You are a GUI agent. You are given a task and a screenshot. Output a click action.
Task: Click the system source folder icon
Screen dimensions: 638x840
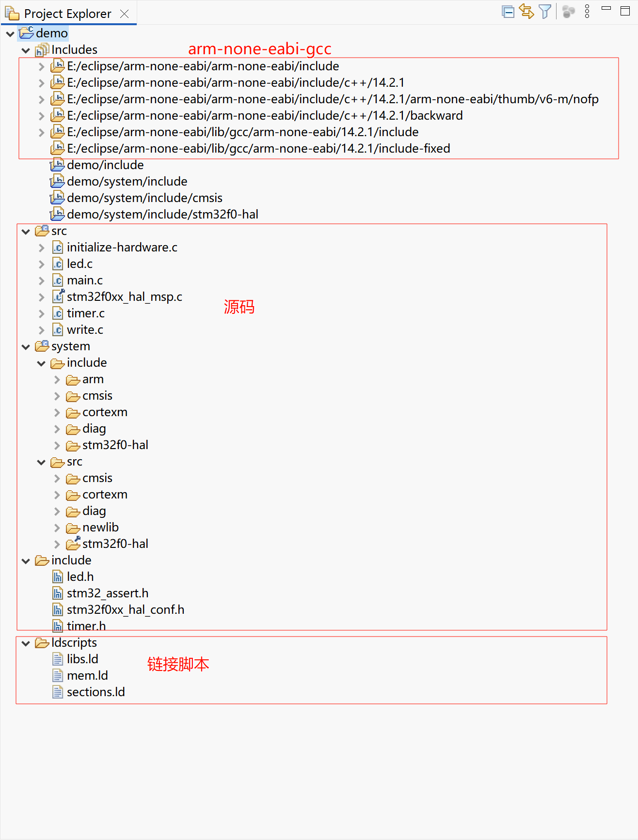(x=42, y=346)
